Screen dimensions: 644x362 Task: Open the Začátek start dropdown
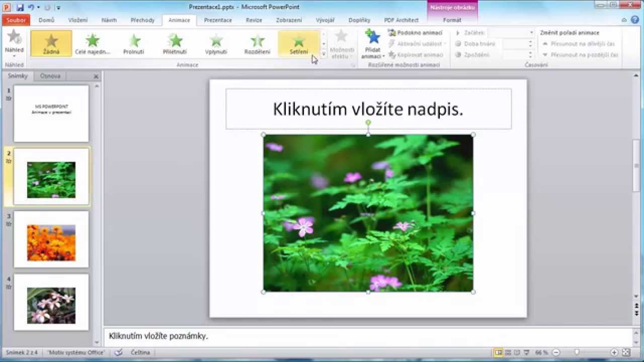(x=531, y=33)
